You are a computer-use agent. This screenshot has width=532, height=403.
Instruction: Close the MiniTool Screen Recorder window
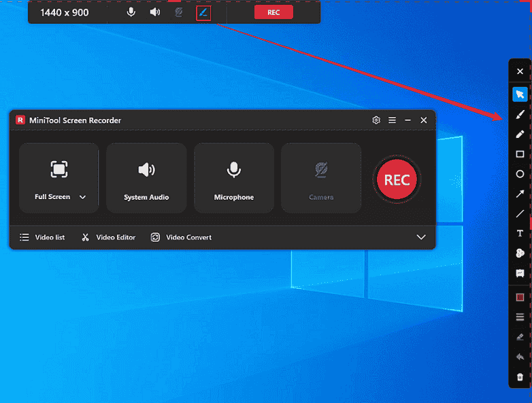(423, 120)
